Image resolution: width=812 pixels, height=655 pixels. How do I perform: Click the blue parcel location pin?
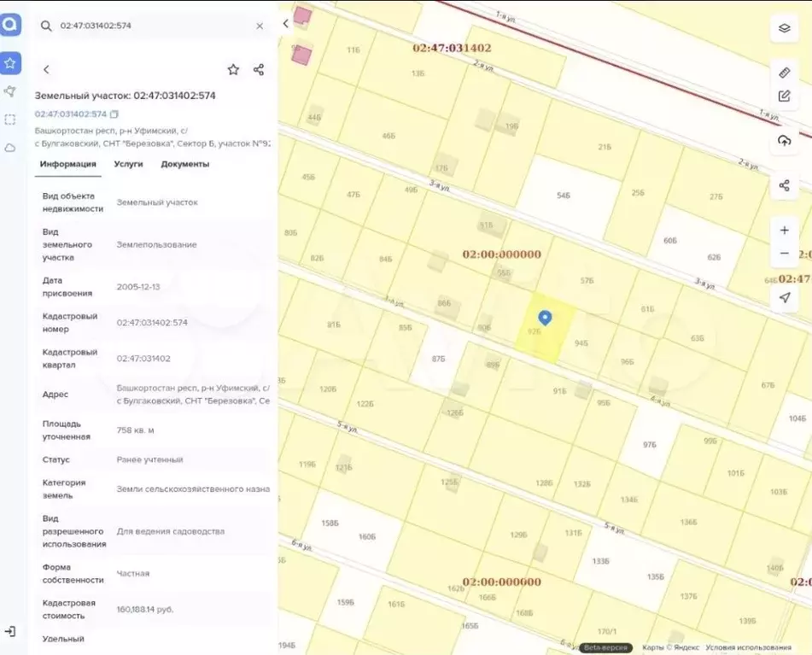544,318
